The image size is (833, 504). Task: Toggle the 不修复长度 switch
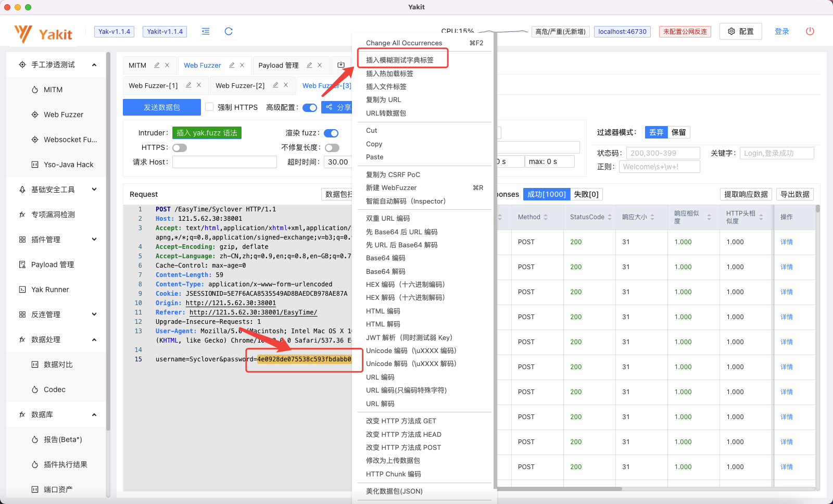point(332,148)
